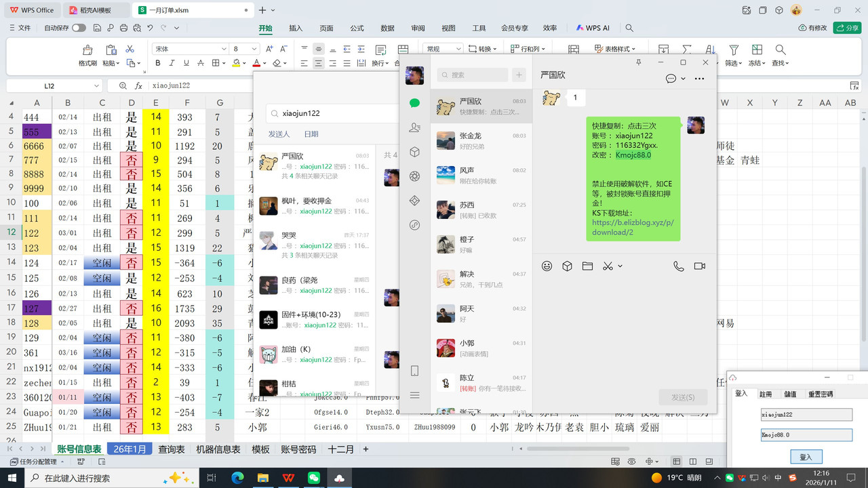Toggle middle vertical alignment in ribbon
868x488 pixels.
click(x=318, y=49)
